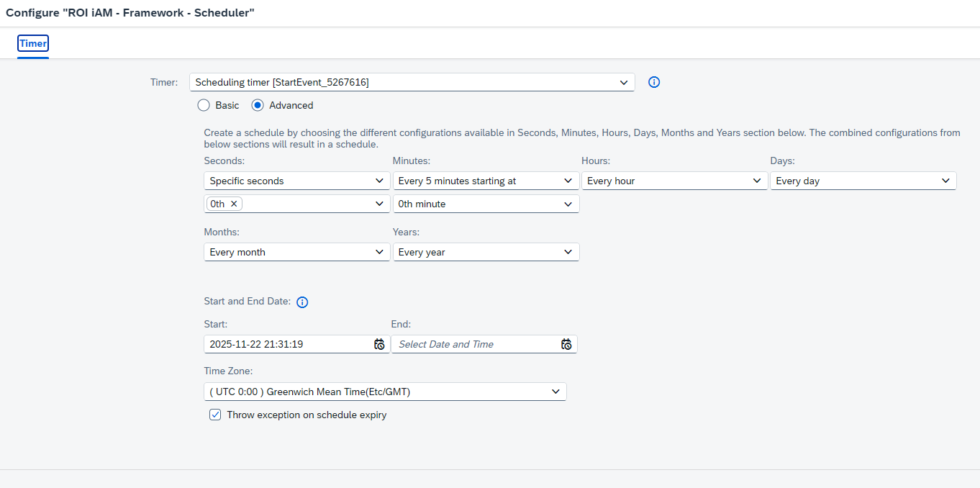Uncheck Throw exception on schedule expiry

coord(215,415)
